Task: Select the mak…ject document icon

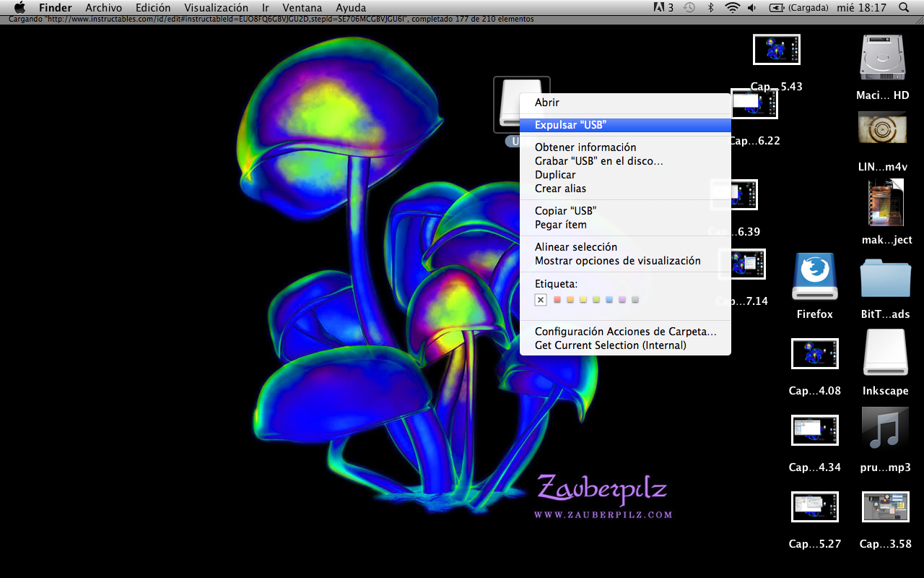Action: (x=886, y=202)
